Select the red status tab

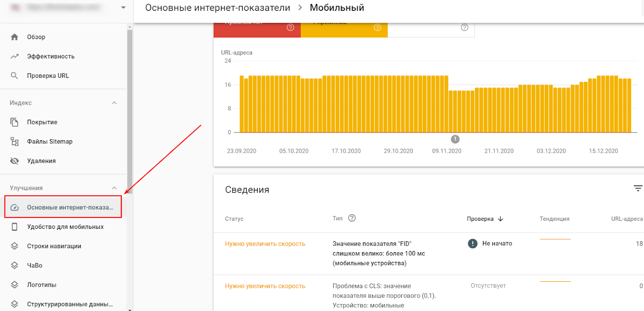(x=257, y=30)
